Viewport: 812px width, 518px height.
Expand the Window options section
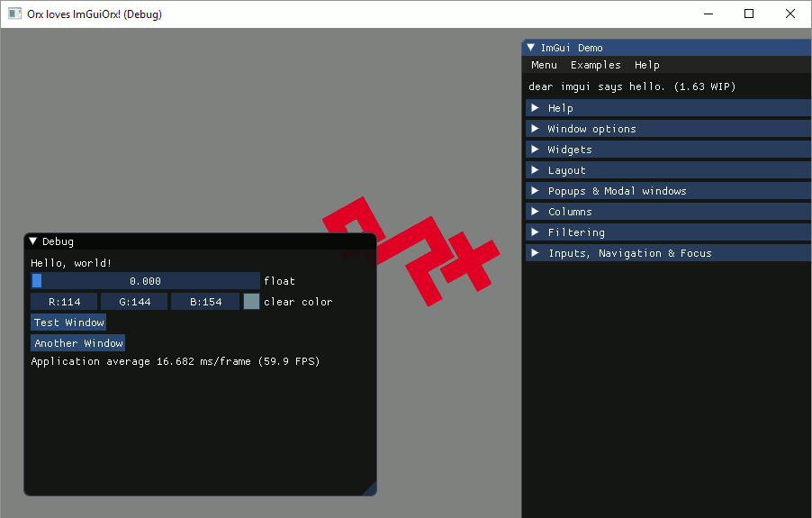pos(669,129)
